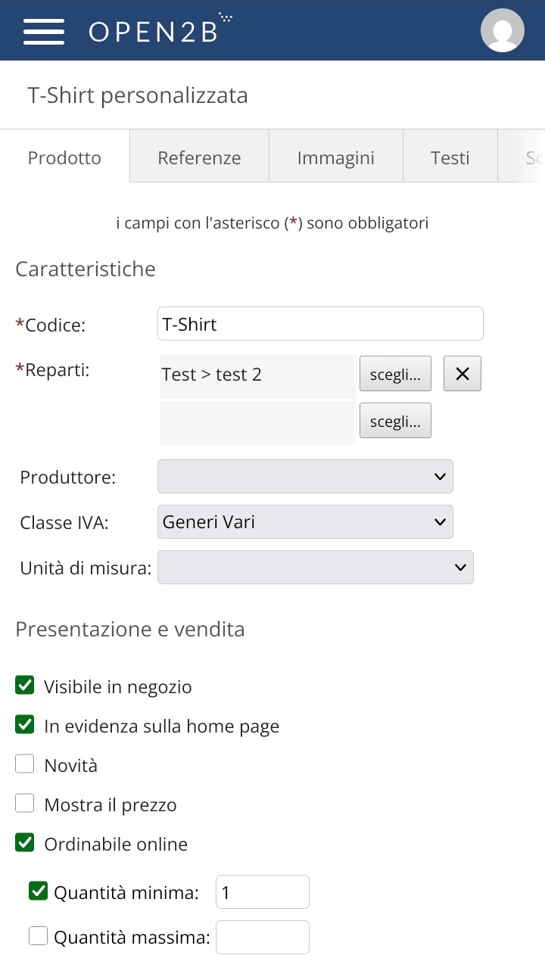Toggle 'Ordinabile online' off
This screenshot has height=980, width=545.
tap(24, 842)
